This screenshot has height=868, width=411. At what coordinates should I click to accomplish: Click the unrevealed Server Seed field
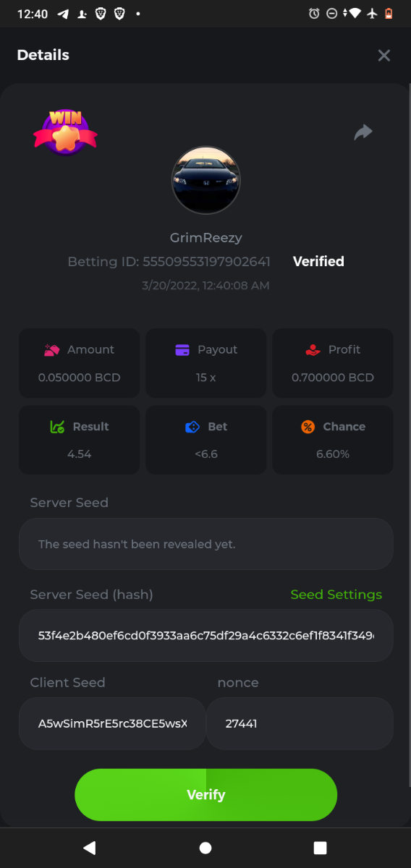(205, 543)
